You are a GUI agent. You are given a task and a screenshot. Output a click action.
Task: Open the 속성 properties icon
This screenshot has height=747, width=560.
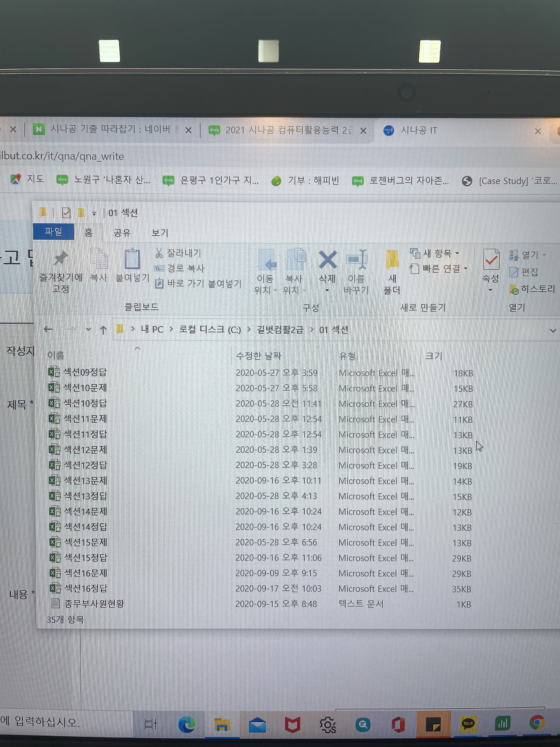click(x=491, y=259)
